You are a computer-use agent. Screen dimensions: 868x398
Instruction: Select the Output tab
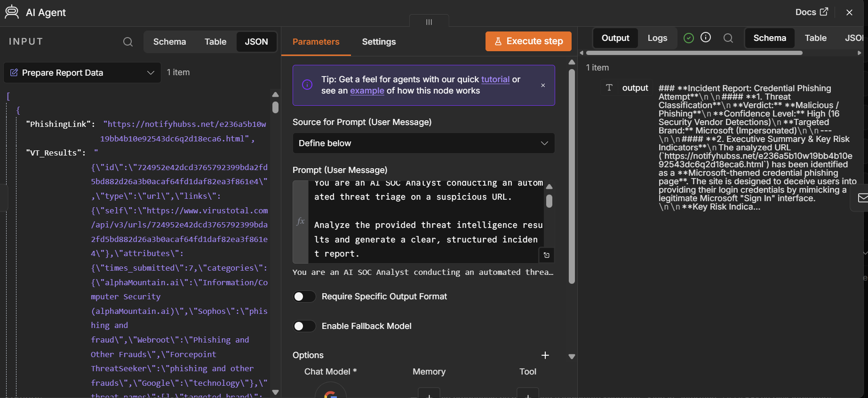[x=615, y=38]
